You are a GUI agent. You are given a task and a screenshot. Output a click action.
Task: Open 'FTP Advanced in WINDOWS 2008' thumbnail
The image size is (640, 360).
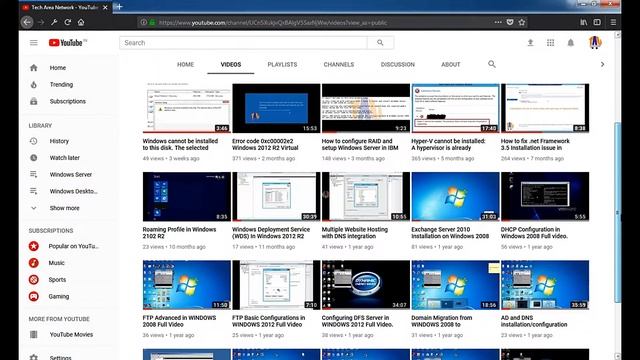coord(187,285)
